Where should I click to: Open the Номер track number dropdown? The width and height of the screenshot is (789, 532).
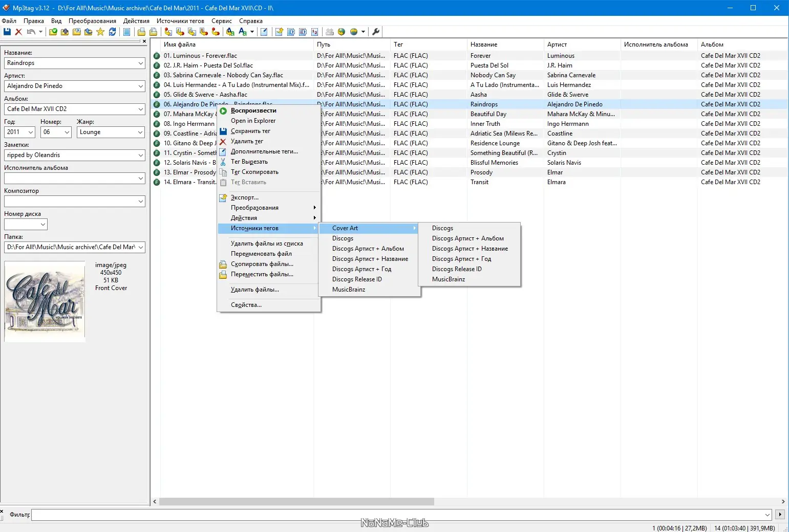pyautogui.click(x=67, y=132)
